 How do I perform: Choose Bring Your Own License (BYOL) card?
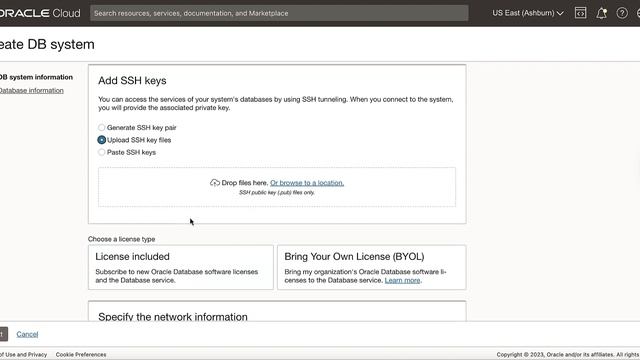(x=371, y=267)
